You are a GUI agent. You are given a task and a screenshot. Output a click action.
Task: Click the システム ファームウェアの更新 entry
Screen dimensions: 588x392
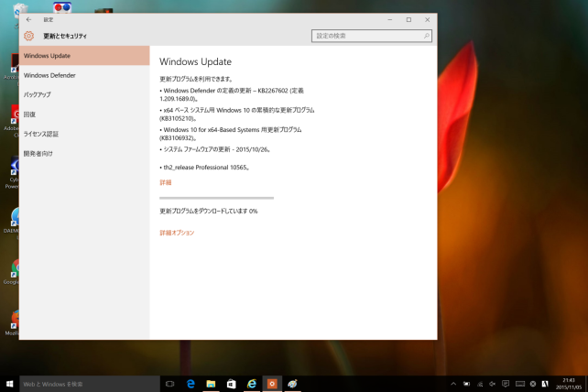[215, 149]
